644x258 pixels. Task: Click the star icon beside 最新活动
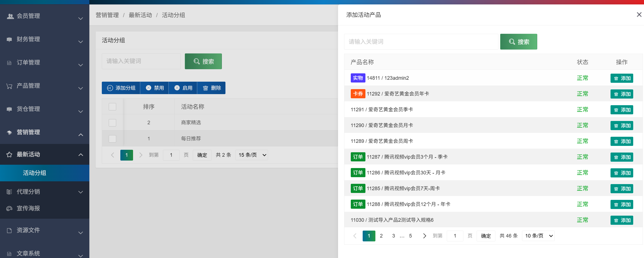[x=9, y=154]
